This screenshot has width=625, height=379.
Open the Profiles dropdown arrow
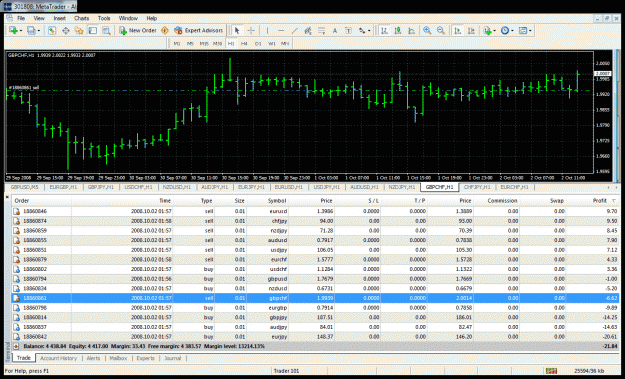coord(38,31)
